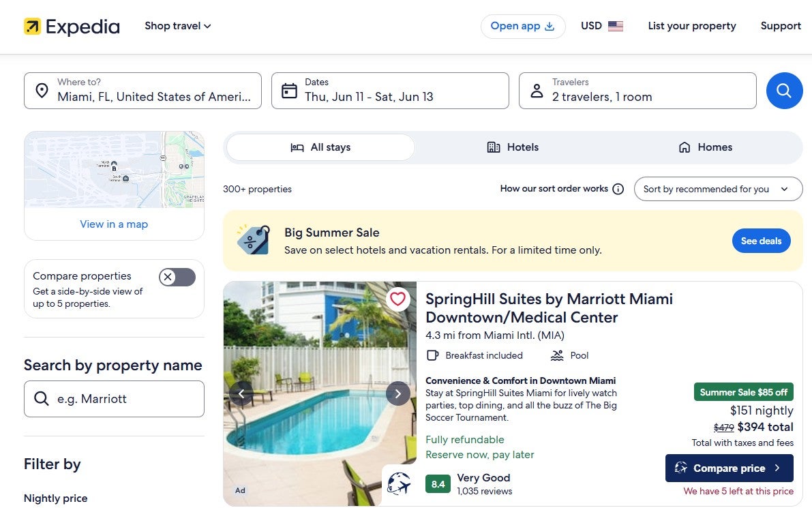Open the Shop travel menu
Viewport: 812px width, 508px height.
click(178, 26)
